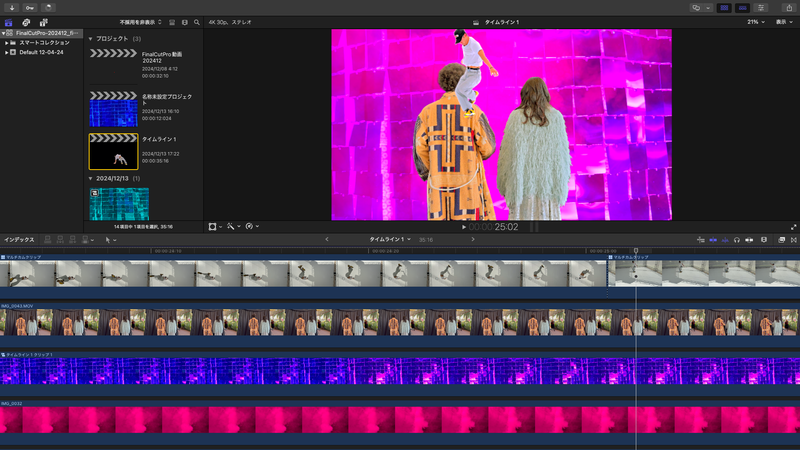Open the Titles and Generators sidebar
Image resolution: width=800 pixels, height=450 pixels.
click(x=44, y=22)
